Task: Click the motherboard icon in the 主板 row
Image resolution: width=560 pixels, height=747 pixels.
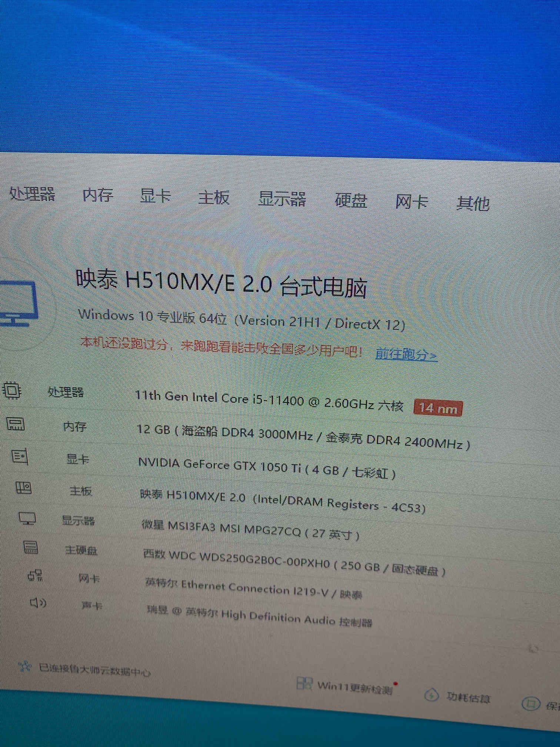Action: click(x=24, y=487)
